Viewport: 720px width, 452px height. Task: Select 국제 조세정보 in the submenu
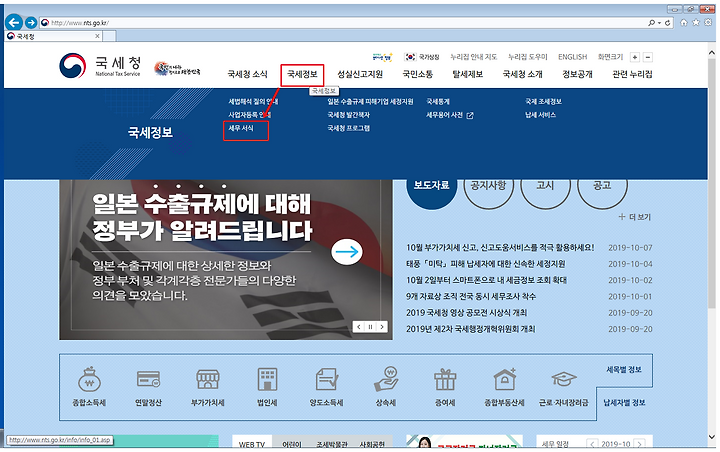(x=543, y=102)
